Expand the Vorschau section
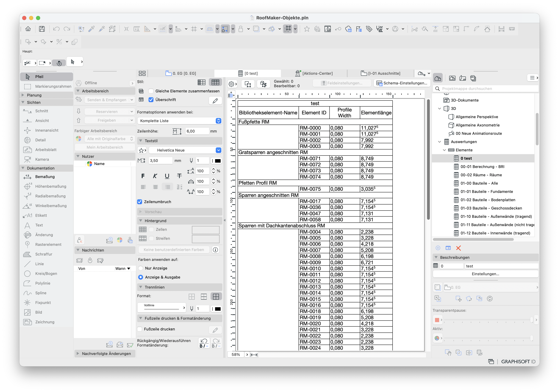This screenshot has width=559, height=392. coord(140,212)
